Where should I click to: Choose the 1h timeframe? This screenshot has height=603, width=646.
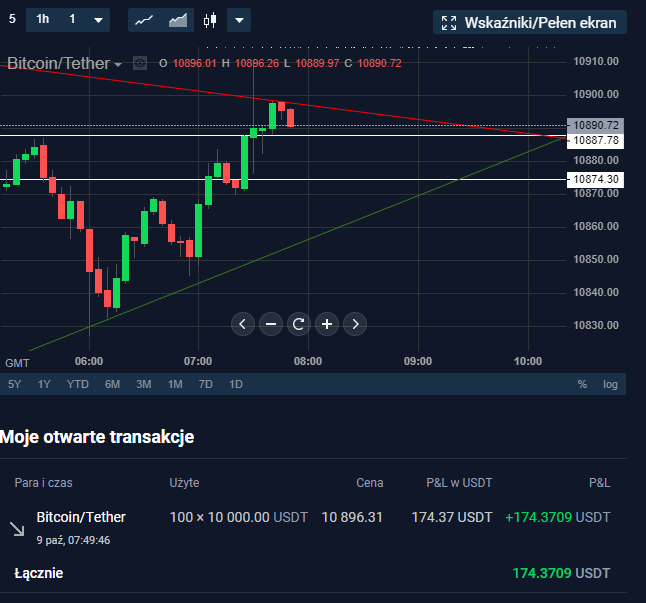(x=42, y=19)
